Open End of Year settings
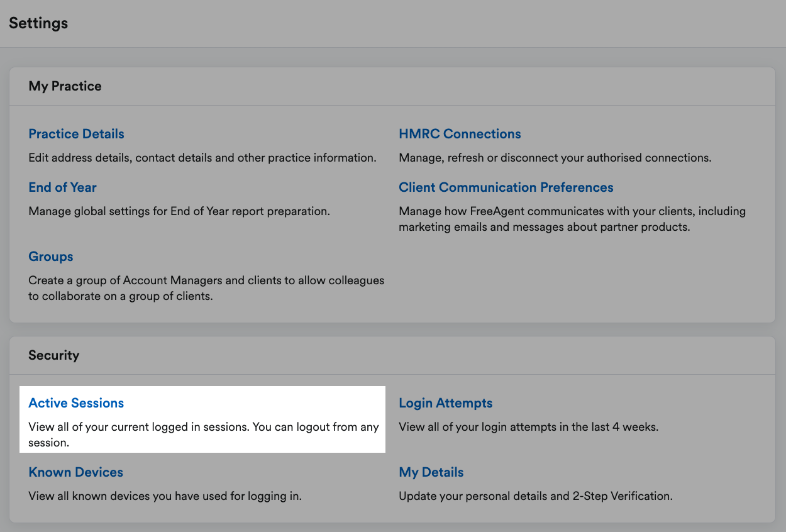Viewport: 786px width, 532px height. (x=62, y=187)
